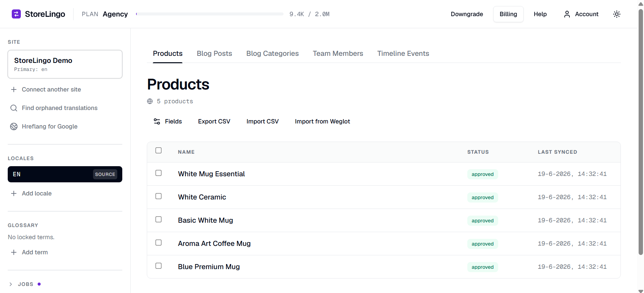Click the purple dot next to Jobs
This screenshot has height=293, width=644.
(x=39, y=284)
